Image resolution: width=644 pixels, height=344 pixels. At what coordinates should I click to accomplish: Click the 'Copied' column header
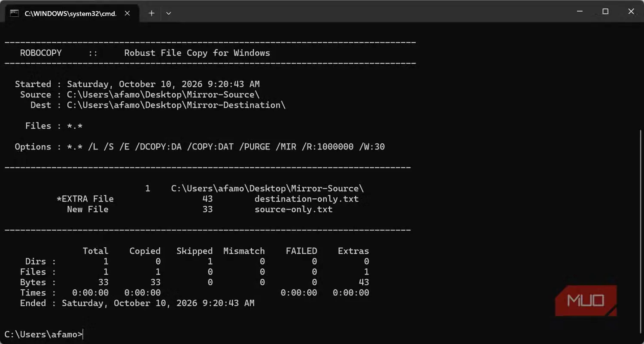tap(145, 251)
